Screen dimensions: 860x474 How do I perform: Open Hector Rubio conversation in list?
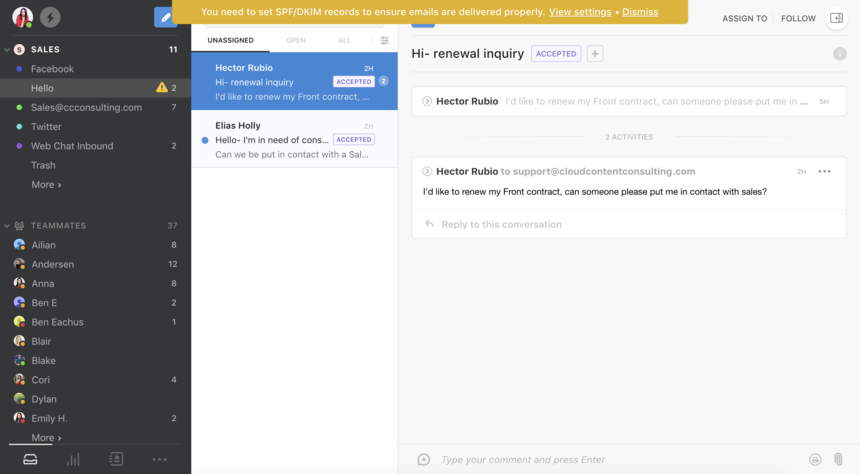click(x=295, y=81)
